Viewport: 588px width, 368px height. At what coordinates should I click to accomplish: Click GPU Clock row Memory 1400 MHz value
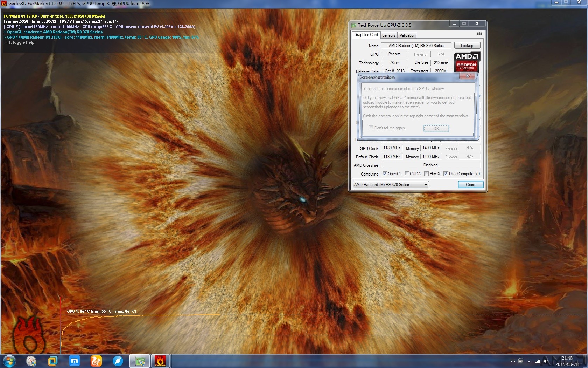pyautogui.click(x=431, y=148)
